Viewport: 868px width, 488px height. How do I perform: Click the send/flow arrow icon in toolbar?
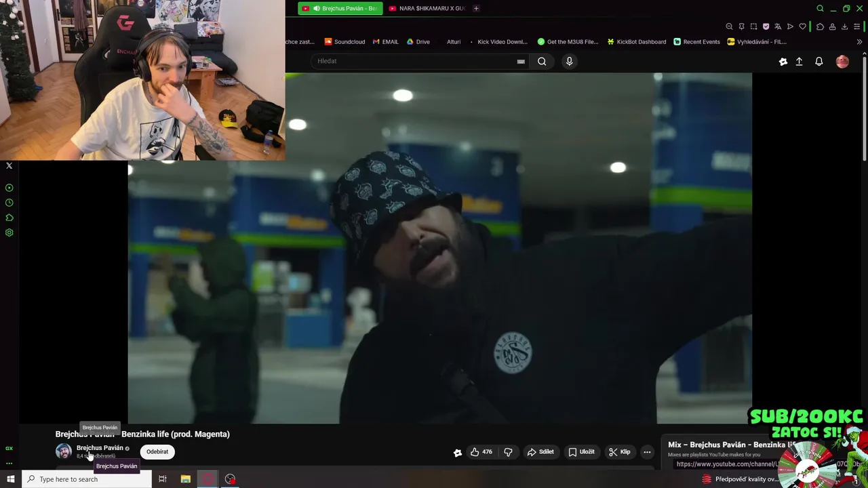click(x=790, y=26)
